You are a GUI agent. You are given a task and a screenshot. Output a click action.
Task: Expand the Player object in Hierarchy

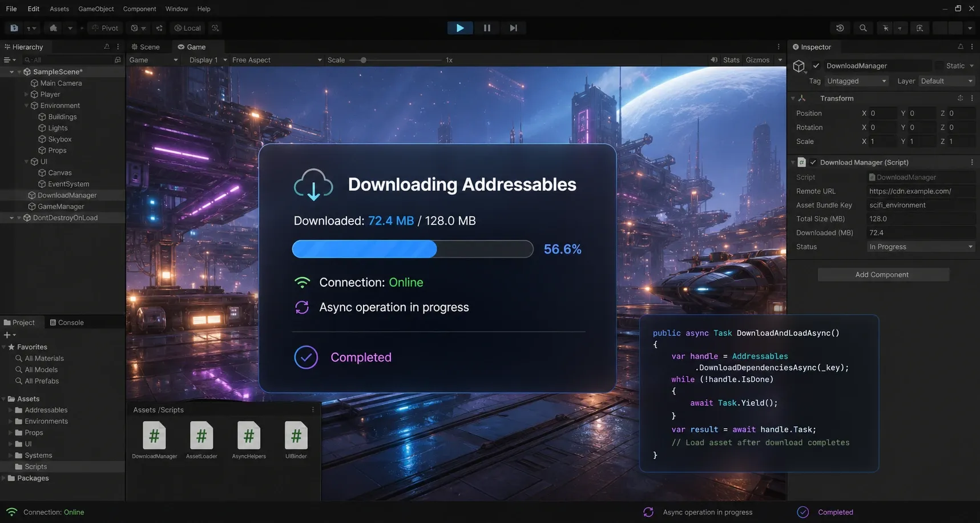26,94
